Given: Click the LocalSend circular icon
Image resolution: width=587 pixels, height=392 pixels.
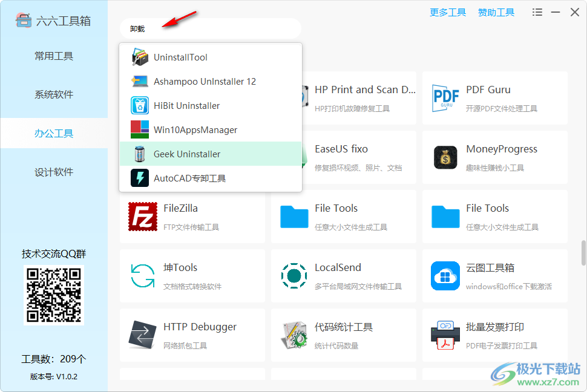Looking at the screenshot, I should 294,276.
